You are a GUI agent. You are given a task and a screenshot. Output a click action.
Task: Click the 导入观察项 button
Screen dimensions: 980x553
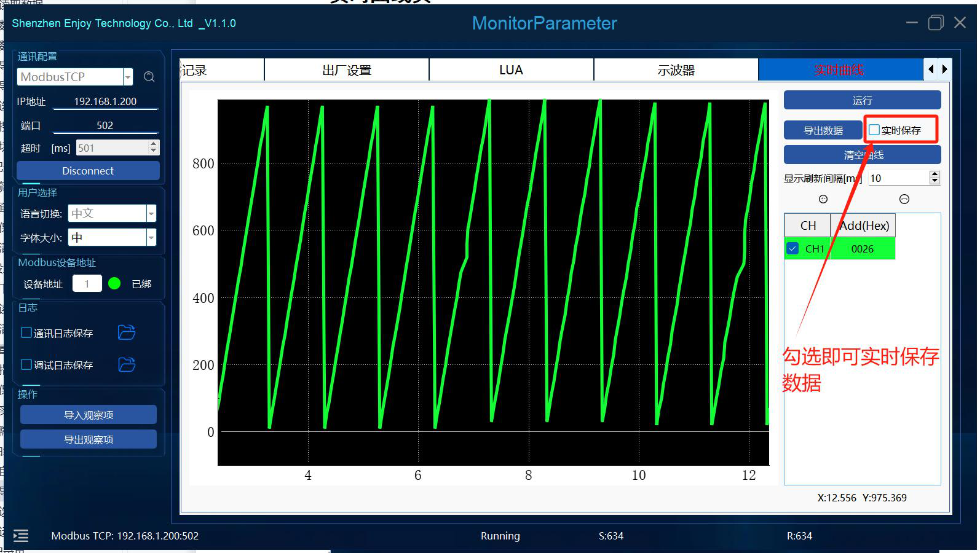pos(89,415)
